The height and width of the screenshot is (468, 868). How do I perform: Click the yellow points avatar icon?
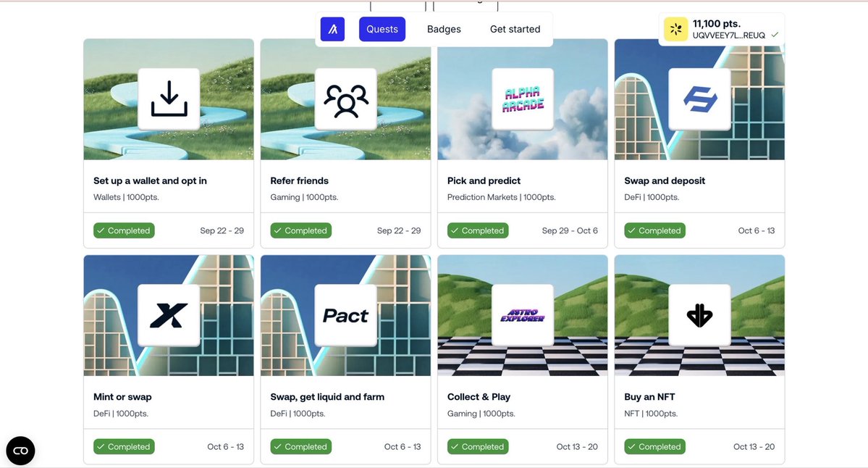coord(676,30)
